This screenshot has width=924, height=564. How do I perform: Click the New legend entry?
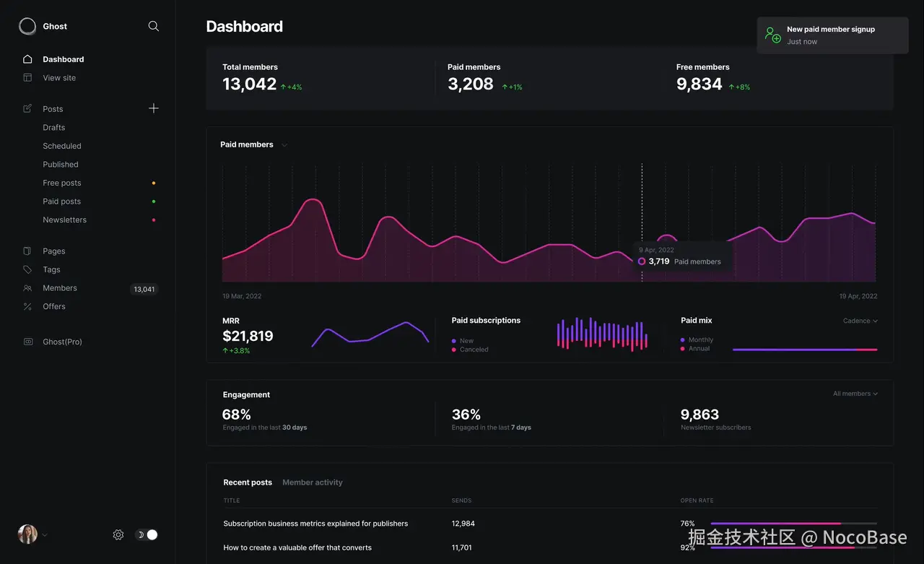[x=463, y=341]
